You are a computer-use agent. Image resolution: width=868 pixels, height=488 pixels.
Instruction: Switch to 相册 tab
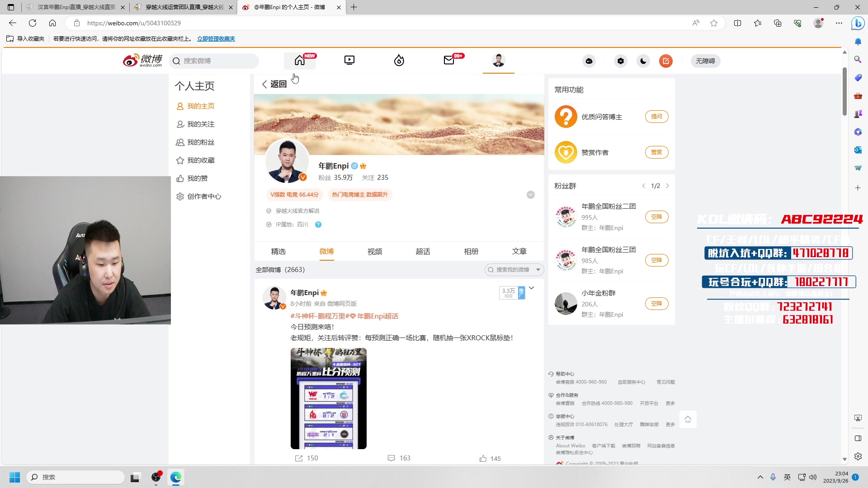click(x=471, y=251)
